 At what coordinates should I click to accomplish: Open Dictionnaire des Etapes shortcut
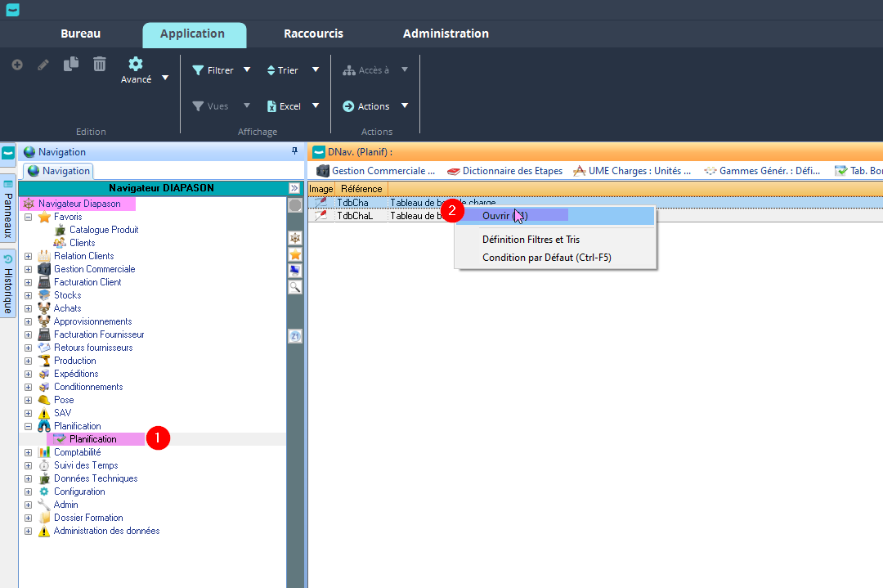[505, 171]
